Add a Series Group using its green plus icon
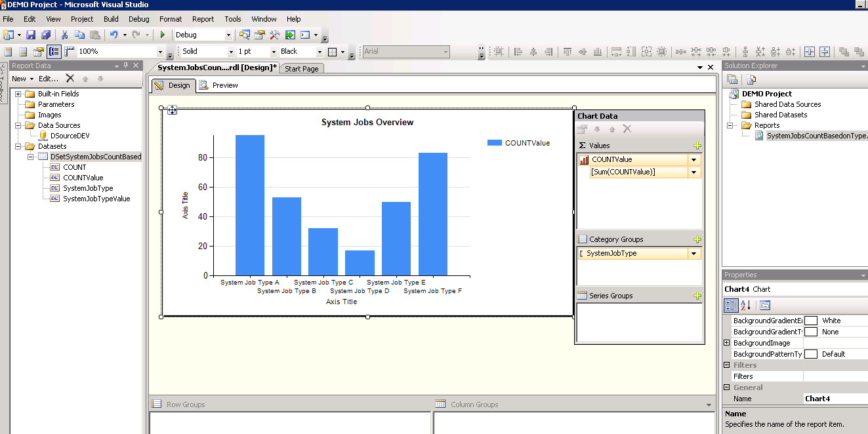868x434 pixels. (x=697, y=295)
